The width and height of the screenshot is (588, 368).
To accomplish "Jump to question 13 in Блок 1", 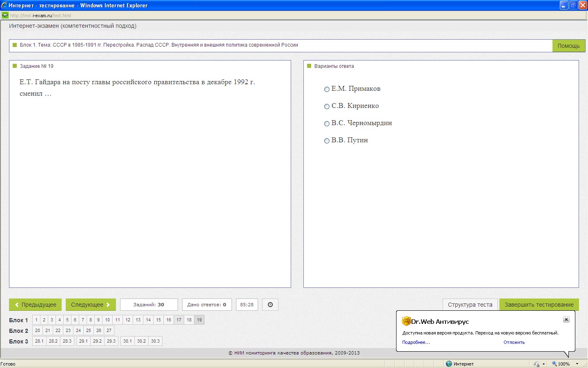I will pos(138,320).
